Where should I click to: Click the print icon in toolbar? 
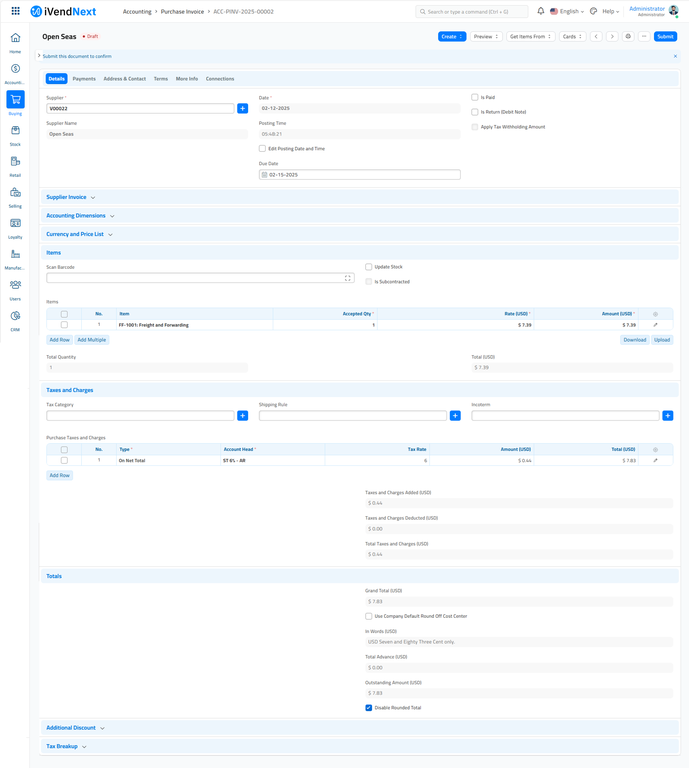coord(628,36)
